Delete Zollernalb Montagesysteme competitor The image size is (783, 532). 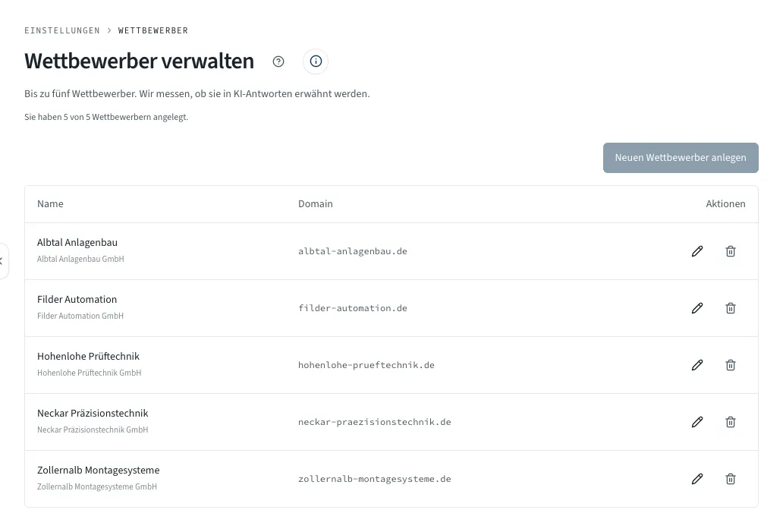tap(730, 479)
